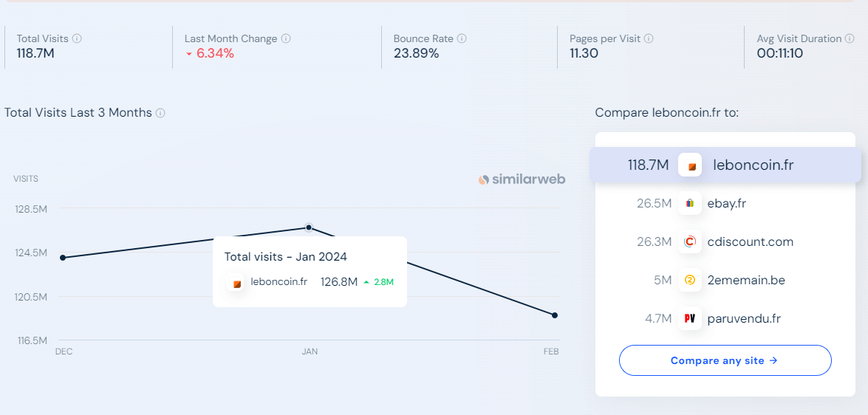Select paruvendu.fr to compare
The height and width of the screenshot is (415, 868).
pos(744,318)
